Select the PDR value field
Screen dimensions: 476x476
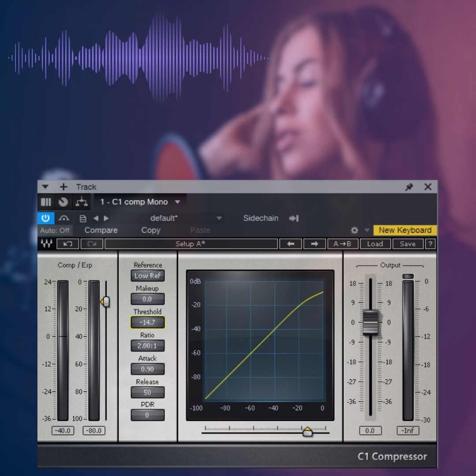pyautogui.click(x=148, y=415)
